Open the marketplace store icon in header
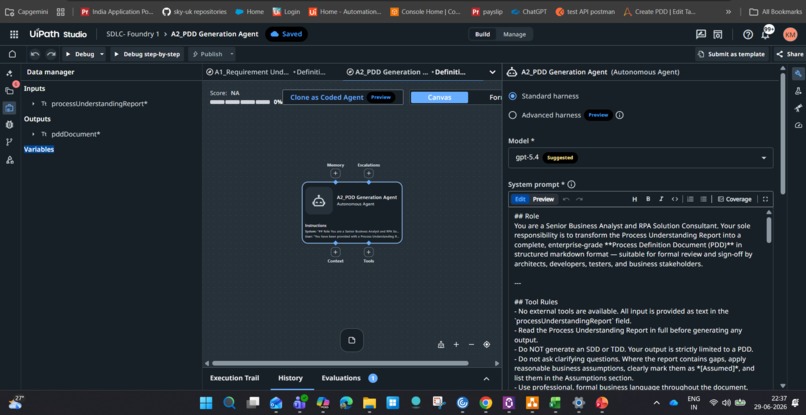Viewport: 806px width, 415px height. pyautogui.click(x=718, y=34)
